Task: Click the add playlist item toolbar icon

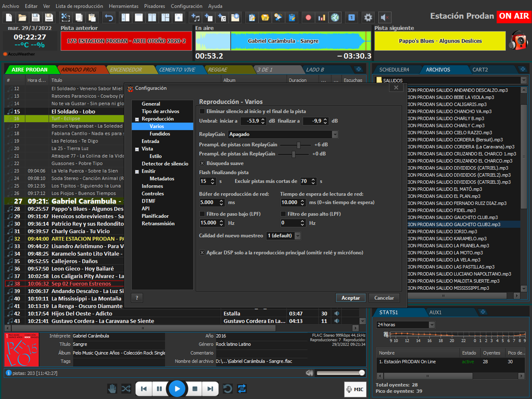Action: point(209,18)
